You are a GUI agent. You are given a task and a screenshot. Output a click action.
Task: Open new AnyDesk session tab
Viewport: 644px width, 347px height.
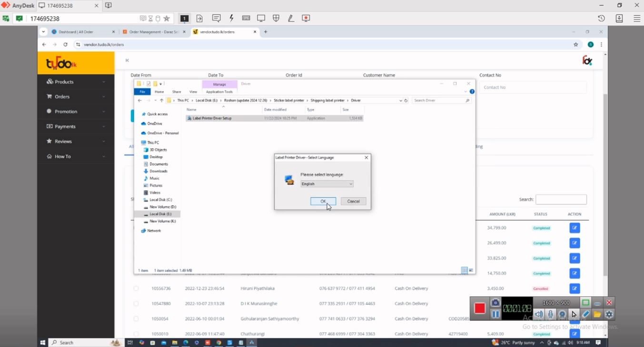tap(108, 5)
